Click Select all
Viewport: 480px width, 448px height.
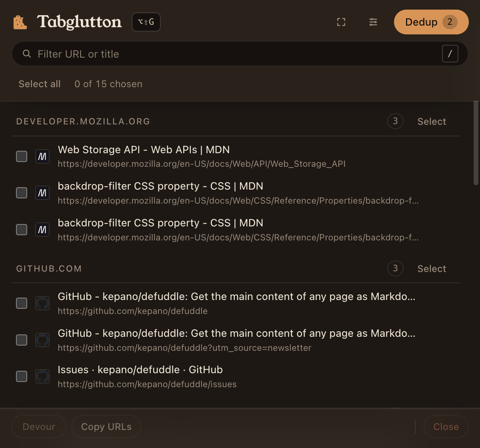40,84
